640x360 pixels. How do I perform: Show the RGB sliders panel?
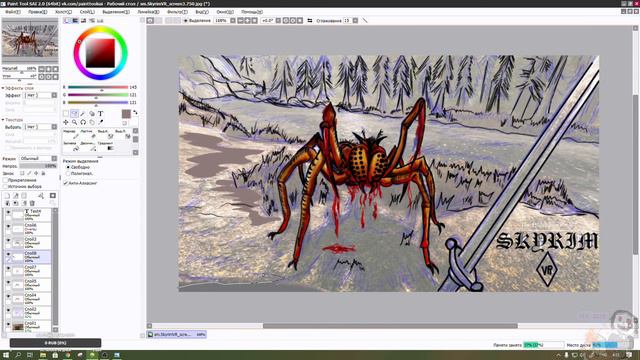coord(76,20)
